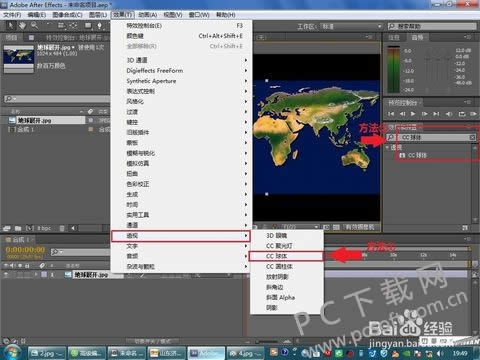This screenshot has width=480, height=360.
Task: Delete selected item with trash icon
Action: pos(62,228)
